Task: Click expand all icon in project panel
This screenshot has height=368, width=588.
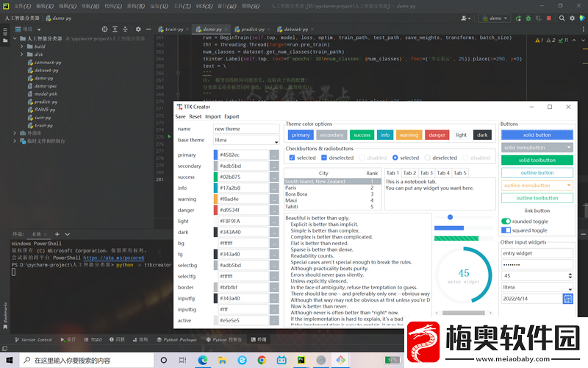Action: pyautogui.click(x=115, y=29)
